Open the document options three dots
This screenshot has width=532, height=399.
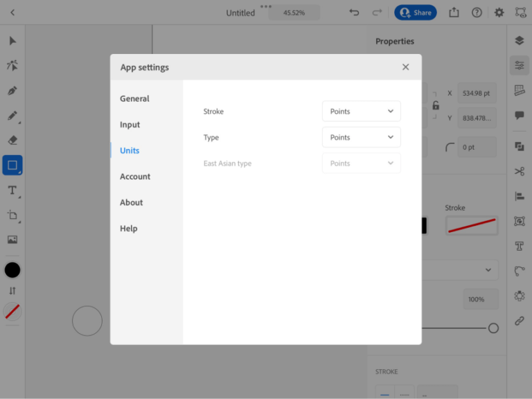coord(266,6)
